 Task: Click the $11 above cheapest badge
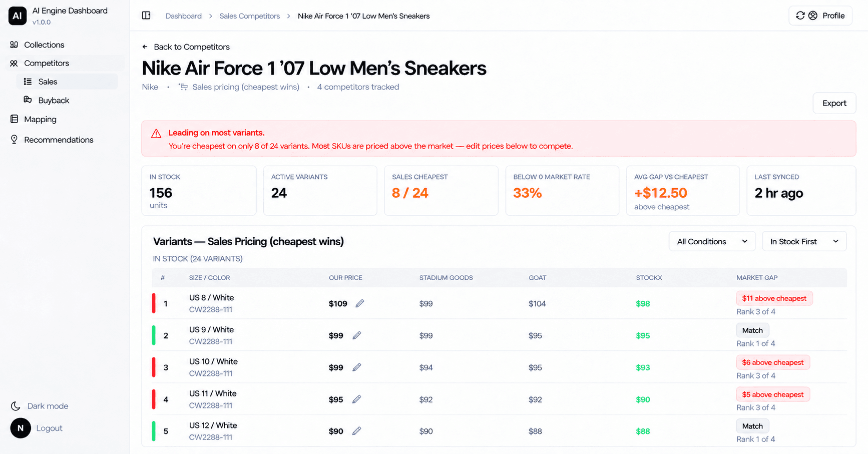[774, 298]
